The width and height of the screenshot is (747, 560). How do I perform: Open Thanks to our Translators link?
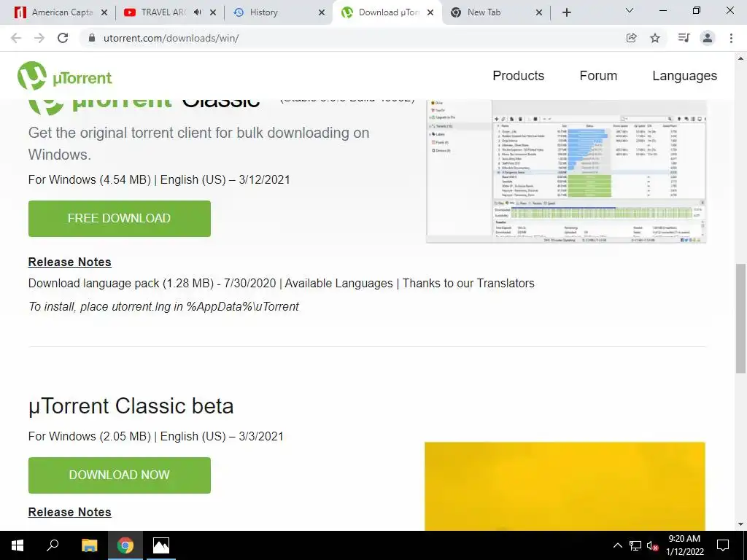click(468, 284)
